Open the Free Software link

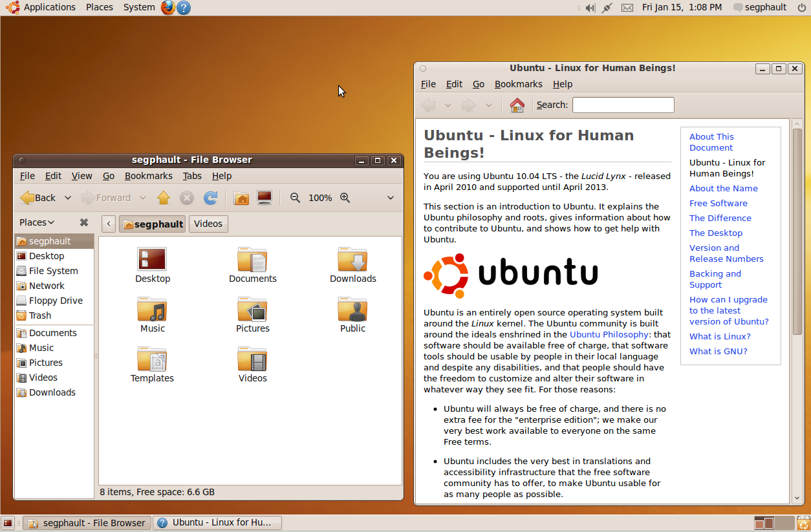coord(718,204)
